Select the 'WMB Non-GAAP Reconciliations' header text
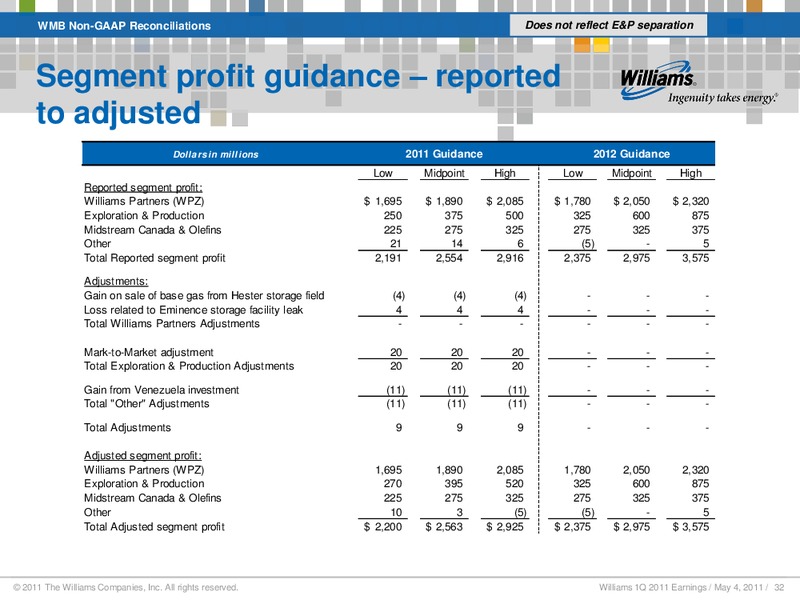This screenshot has width=800, height=600. click(124, 26)
